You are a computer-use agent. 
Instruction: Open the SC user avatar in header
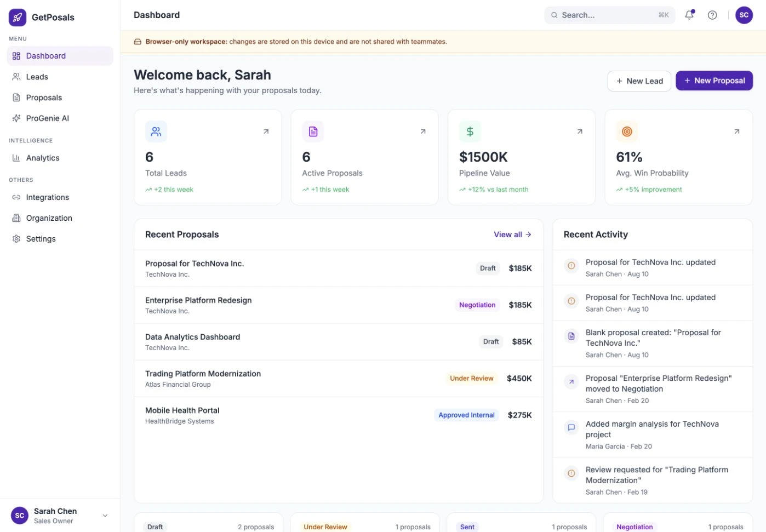pos(744,15)
